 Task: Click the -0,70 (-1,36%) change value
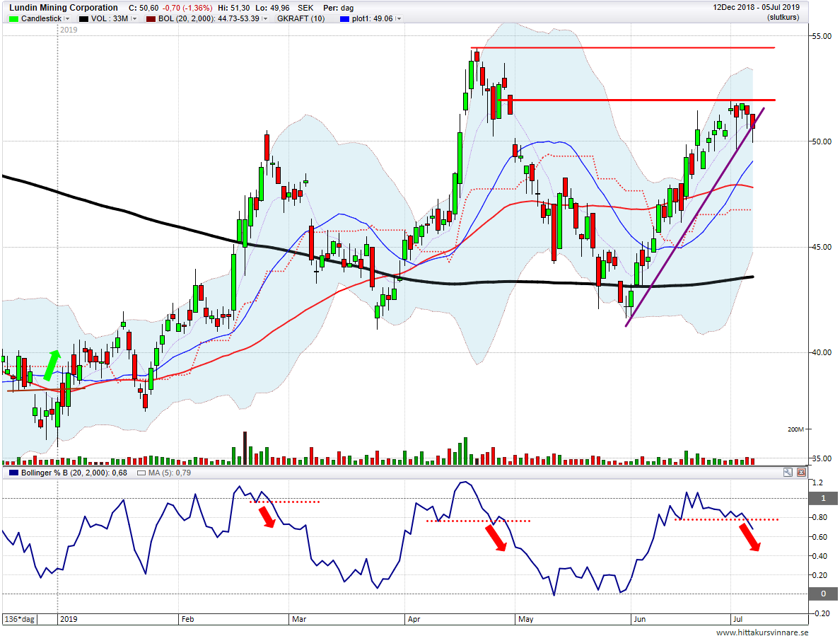[187, 8]
